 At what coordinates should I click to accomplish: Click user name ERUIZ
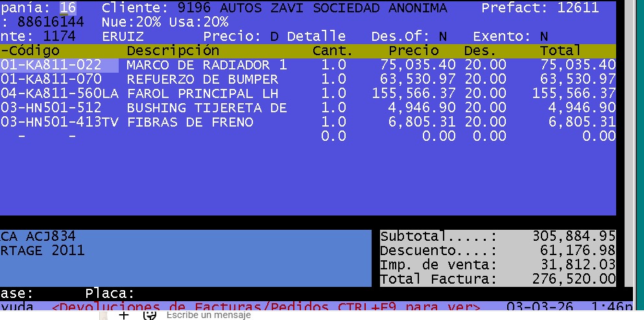[x=123, y=36]
